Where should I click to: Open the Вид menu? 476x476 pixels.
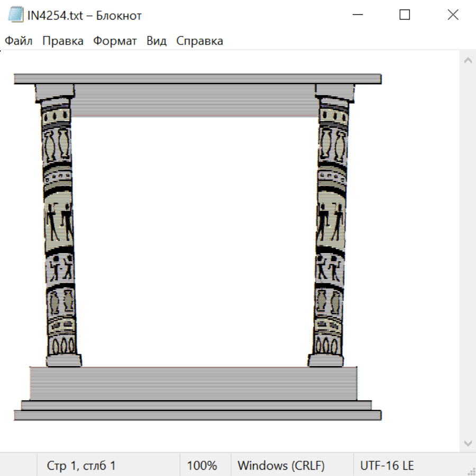[x=156, y=41]
